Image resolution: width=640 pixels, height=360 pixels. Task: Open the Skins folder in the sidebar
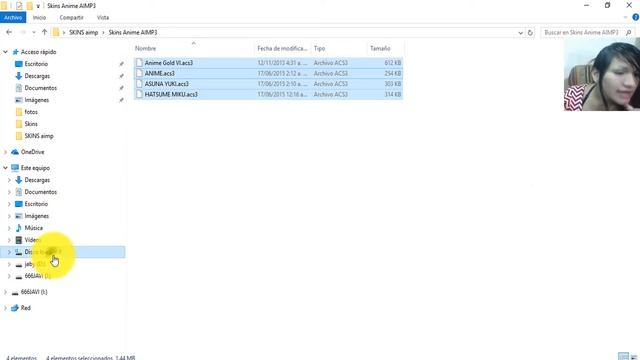31,124
